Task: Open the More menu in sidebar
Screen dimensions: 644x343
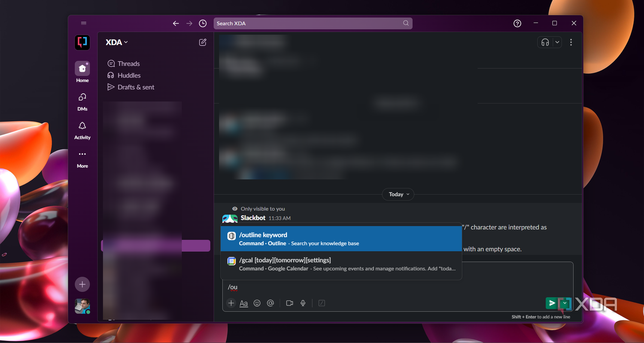Action: (x=82, y=159)
